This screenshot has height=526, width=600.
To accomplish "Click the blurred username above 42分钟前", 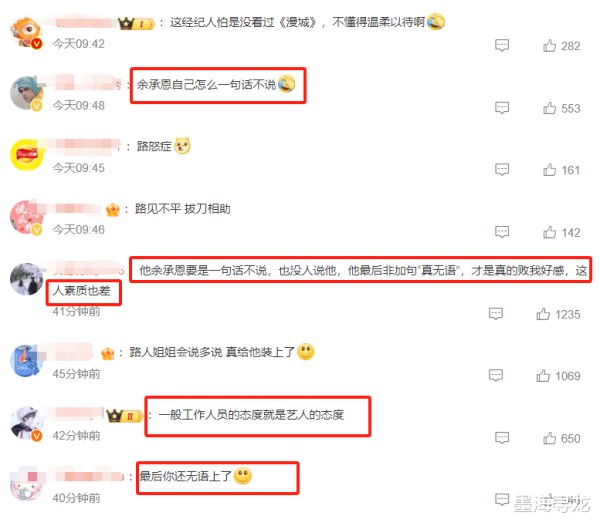I will (78, 414).
